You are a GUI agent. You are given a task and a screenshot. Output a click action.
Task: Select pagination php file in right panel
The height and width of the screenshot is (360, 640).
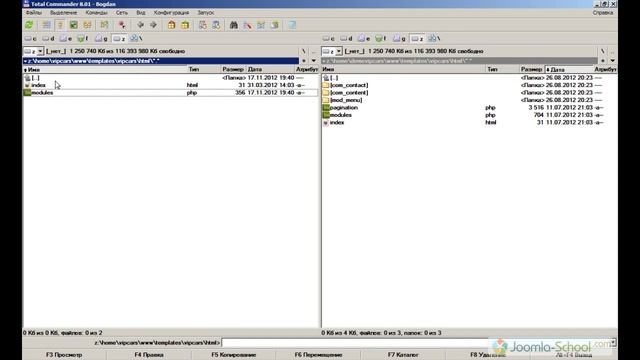click(469, 107)
